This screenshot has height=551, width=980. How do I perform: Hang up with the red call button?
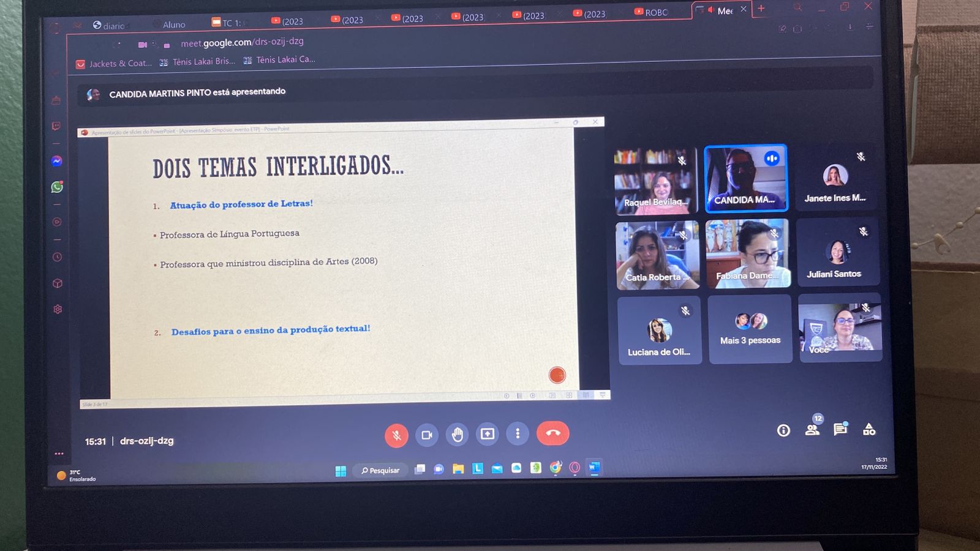552,433
